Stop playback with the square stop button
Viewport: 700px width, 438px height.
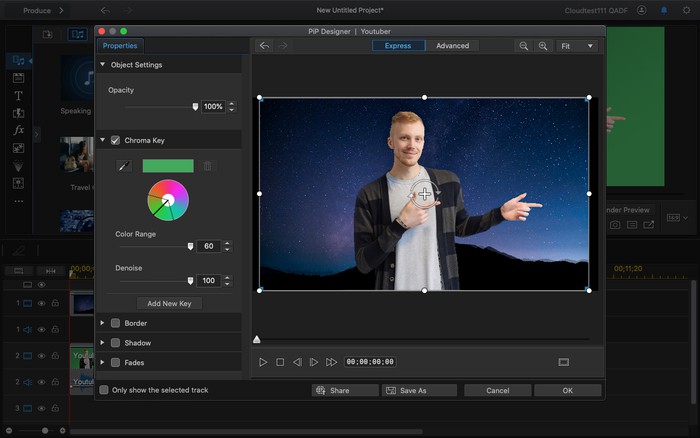pos(280,362)
